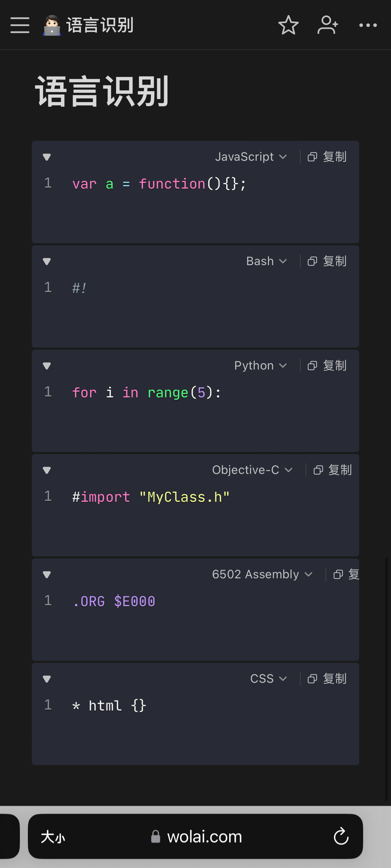Copy the Python code block
Screen dimensions: 391x868
327,366
